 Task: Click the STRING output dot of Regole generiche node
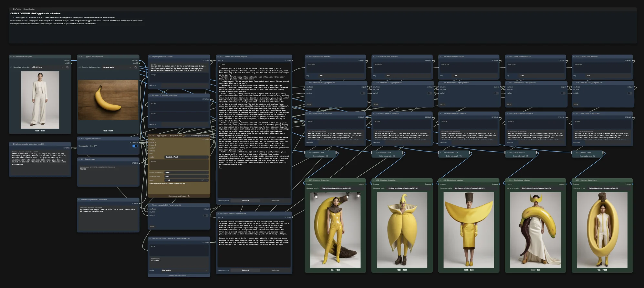[210, 60]
